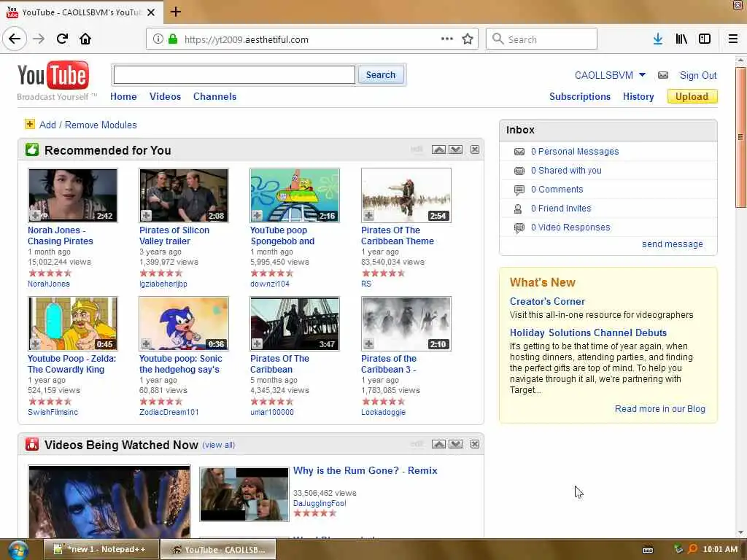
Task: Close the Videos Being Watched Now module
Action: [474, 444]
